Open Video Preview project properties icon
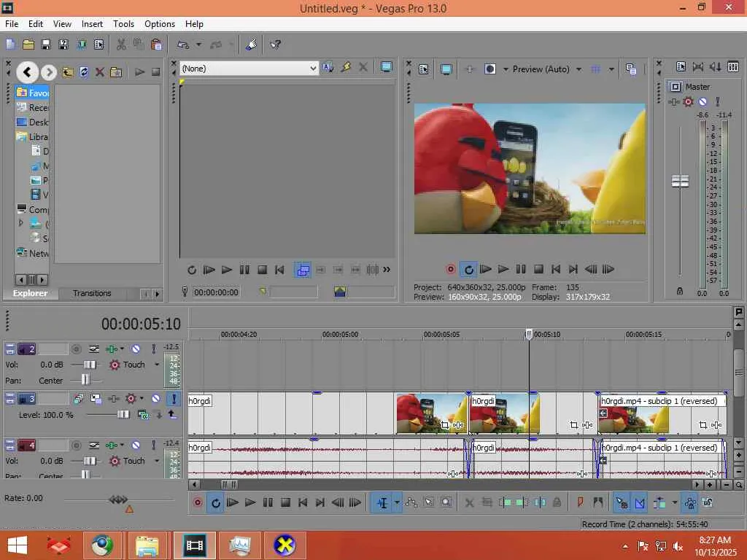Image resolution: width=747 pixels, height=560 pixels. [423, 69]
